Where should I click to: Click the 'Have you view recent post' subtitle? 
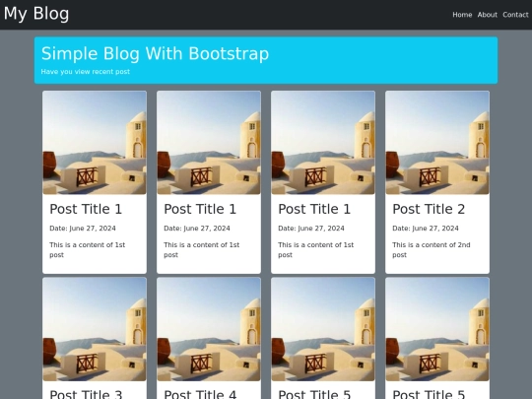click(85, 72)
